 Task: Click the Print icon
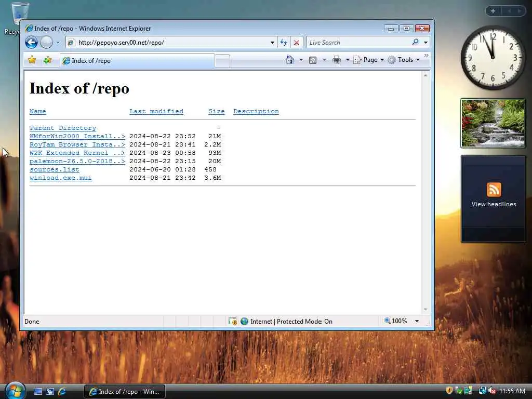click(x=337, y=60)
